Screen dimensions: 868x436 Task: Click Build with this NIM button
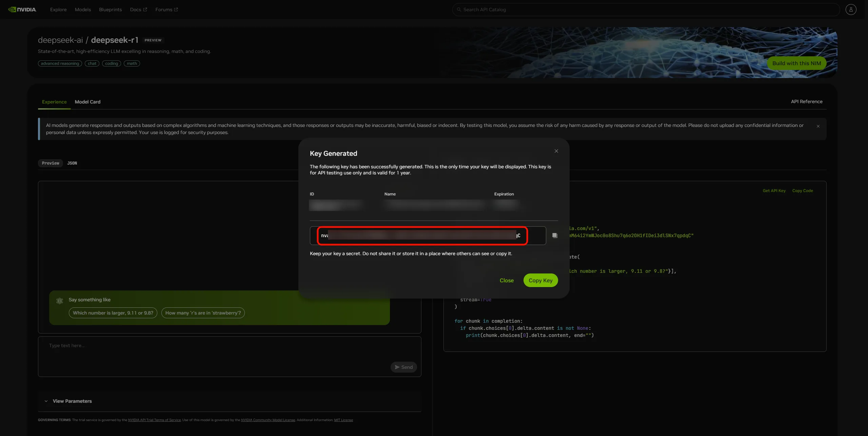point(796,63)
